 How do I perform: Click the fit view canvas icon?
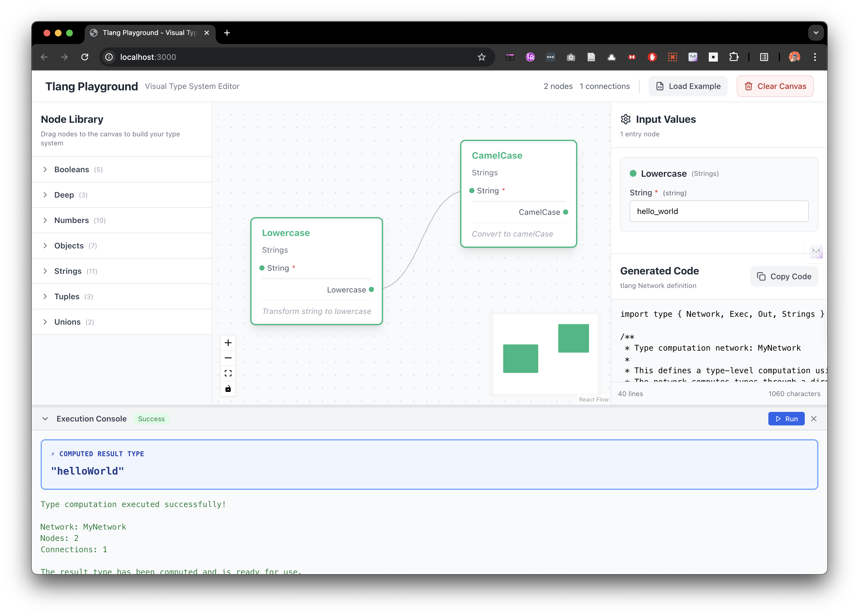point(228,373)
